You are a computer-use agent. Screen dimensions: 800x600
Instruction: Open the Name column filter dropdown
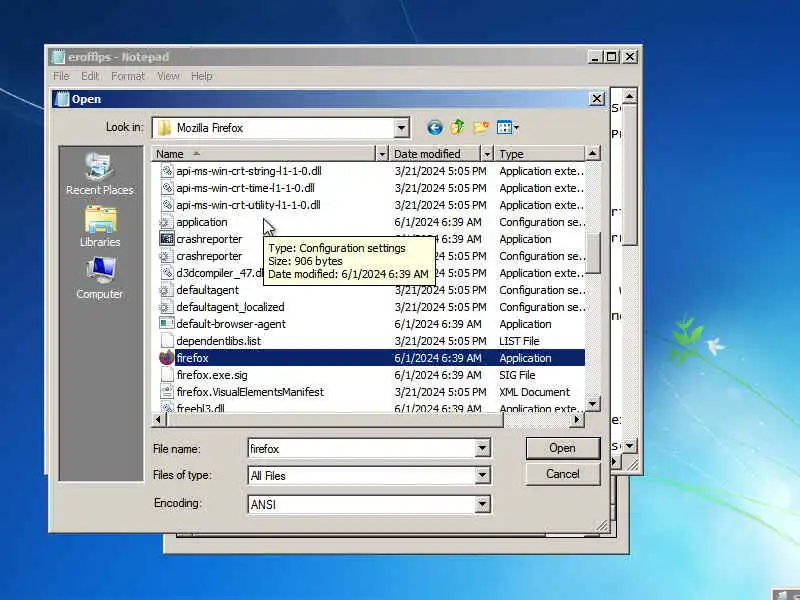click(382, 154)
